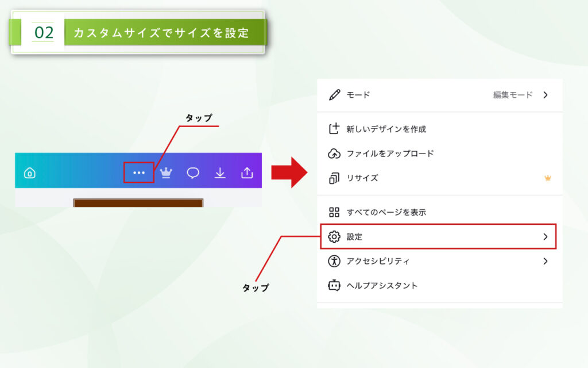The height and width of the screenshot is (368, 588).
Task: Tap the download icon in the toolbar
Action: pyautogui.click(x=220, y=172)
